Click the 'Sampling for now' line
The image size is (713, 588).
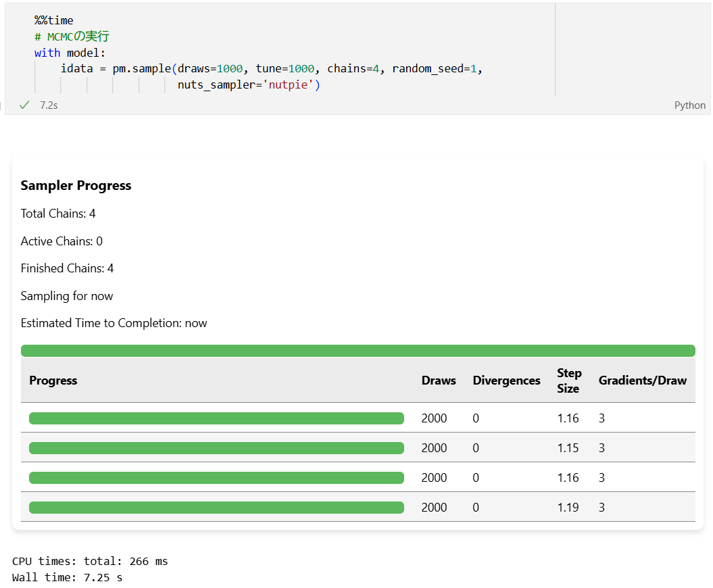point(67,296)
